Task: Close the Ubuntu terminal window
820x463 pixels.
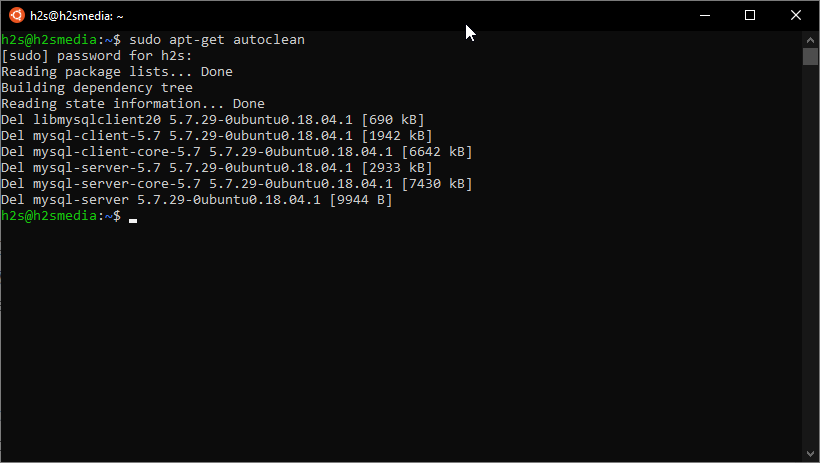Action: click(796, 15)
